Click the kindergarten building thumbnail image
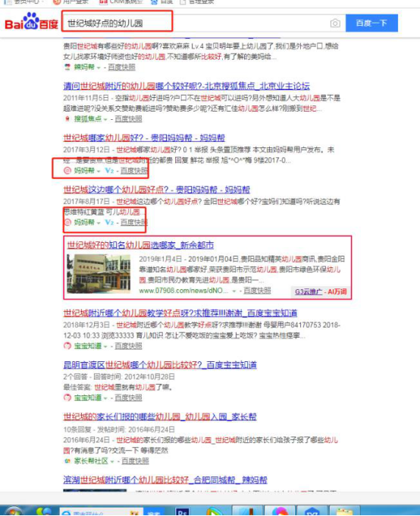Image resolution: width=420 pixels, height=516 pixels. click(99, 273)
